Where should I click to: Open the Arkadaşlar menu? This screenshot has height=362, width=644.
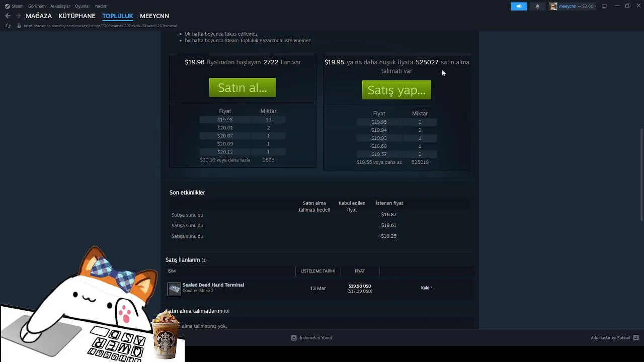[60, 6]
